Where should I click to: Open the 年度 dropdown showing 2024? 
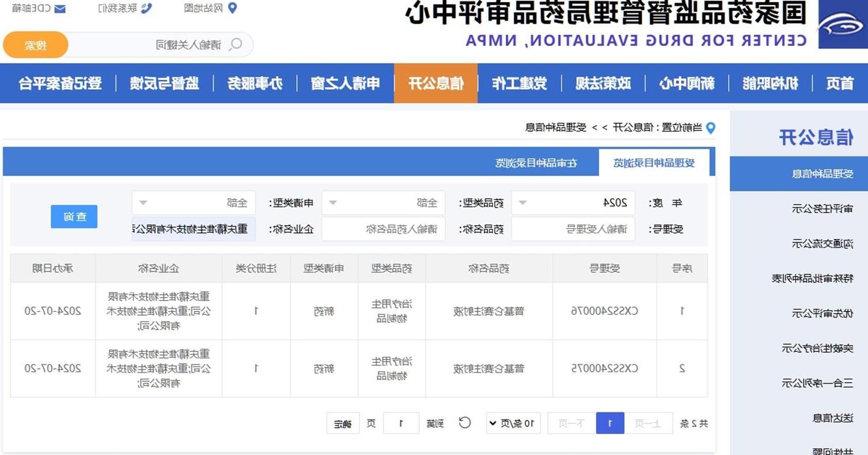[573, 203]
